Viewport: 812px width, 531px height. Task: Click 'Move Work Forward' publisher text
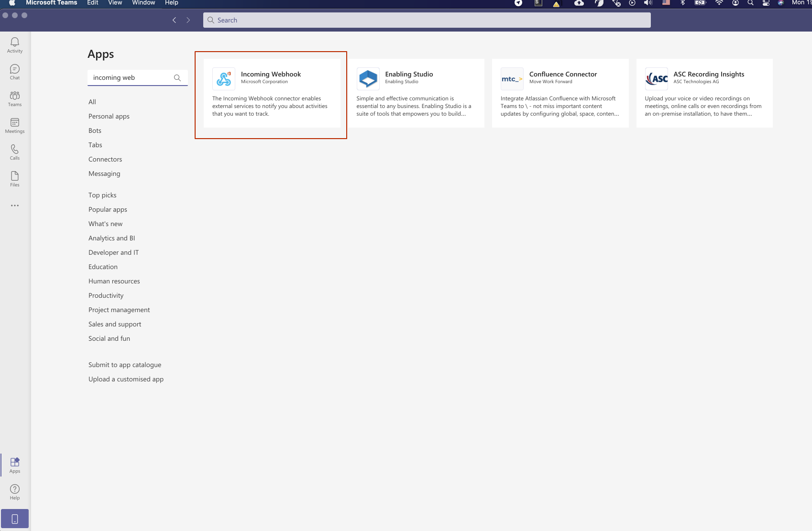tap(550, 82)
